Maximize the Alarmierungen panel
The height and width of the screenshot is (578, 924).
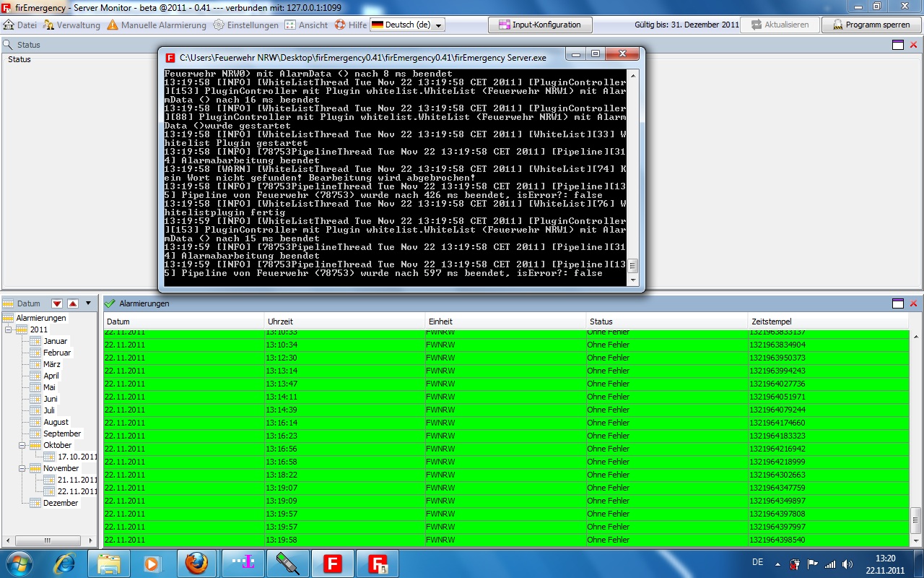898,303
